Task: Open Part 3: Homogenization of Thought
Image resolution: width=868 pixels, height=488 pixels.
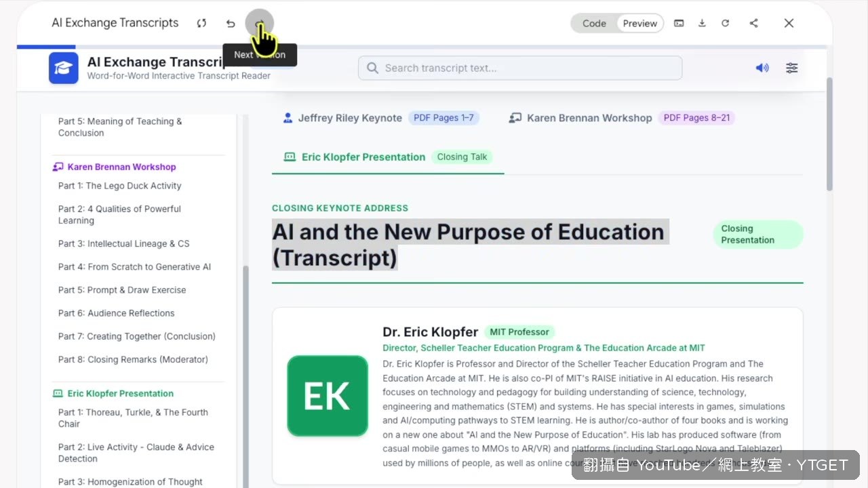Action: point(130,482)
